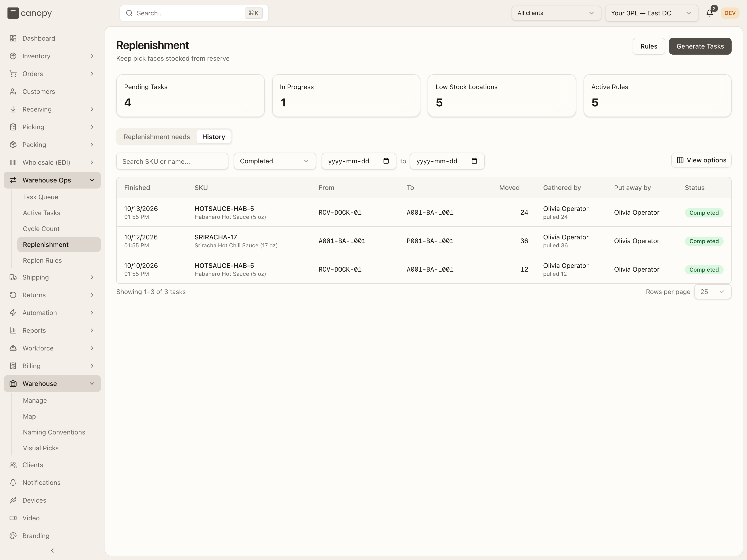
Task: Open Clients via its people icon
Action: [13, 465]
